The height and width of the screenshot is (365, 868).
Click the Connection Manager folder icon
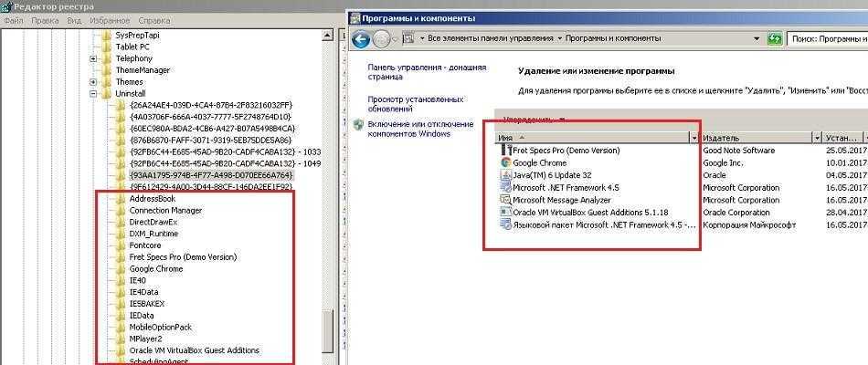tap(120, 210)
